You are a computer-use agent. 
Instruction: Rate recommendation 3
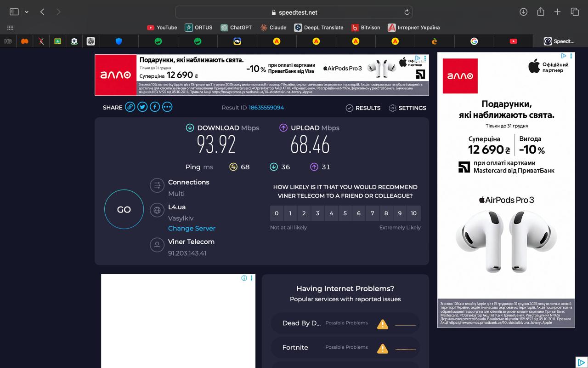tap(317, 213)
